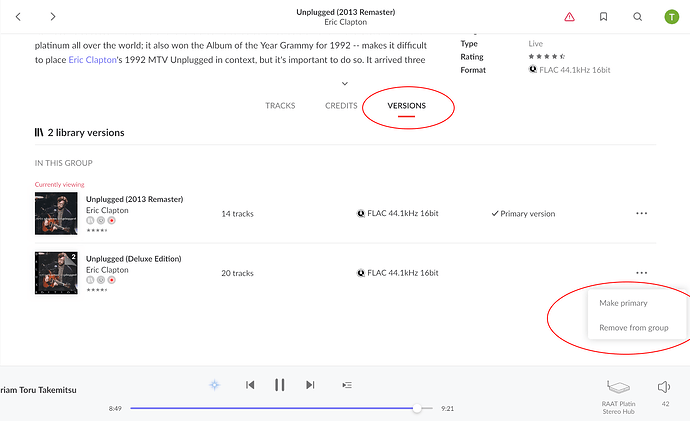Click the second grey badge on the Deluxe Edition
The image size is (690, 421).
pyautogui.click(x=101, y=280)
